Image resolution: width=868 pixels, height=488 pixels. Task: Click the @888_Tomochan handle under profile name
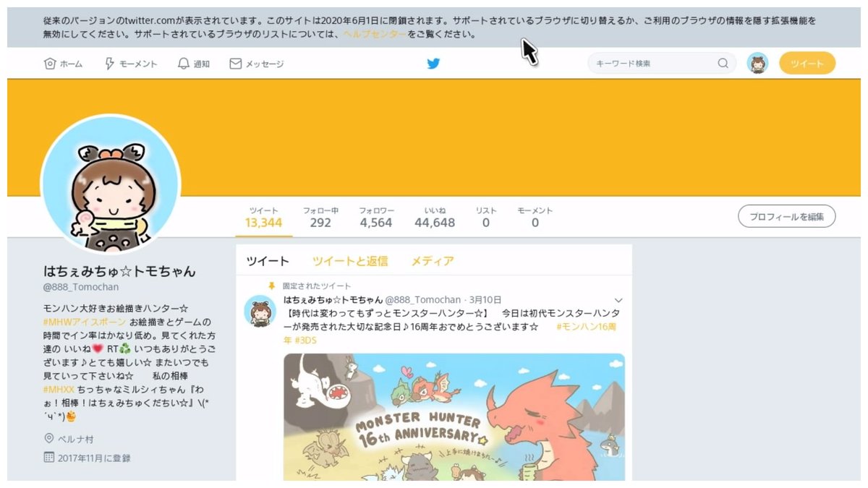(81, 287)
